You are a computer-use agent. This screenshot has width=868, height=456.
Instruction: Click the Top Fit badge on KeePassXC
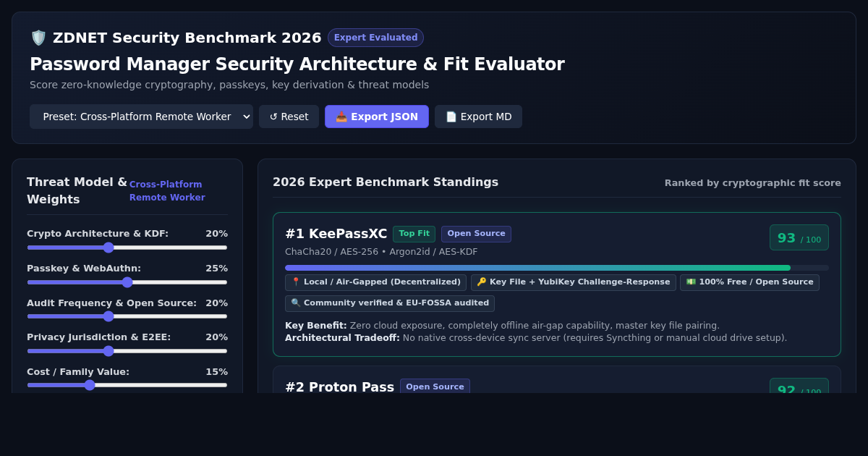414,234
